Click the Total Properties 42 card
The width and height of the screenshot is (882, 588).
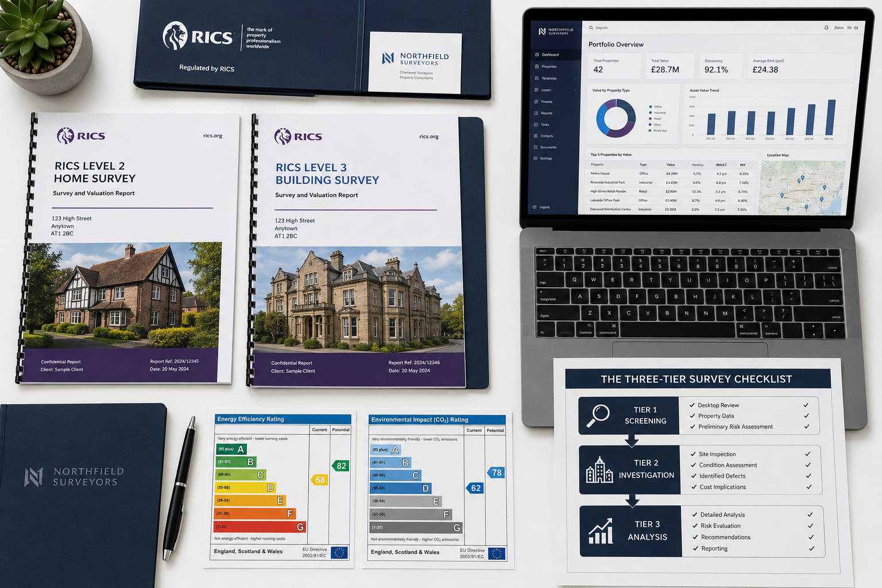coord(614,66)
